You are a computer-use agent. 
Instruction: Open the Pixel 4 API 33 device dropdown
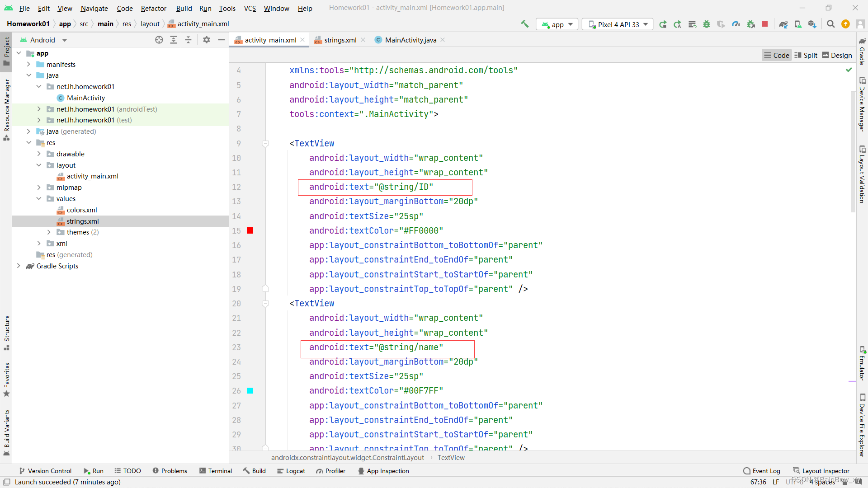coord(618,24)
